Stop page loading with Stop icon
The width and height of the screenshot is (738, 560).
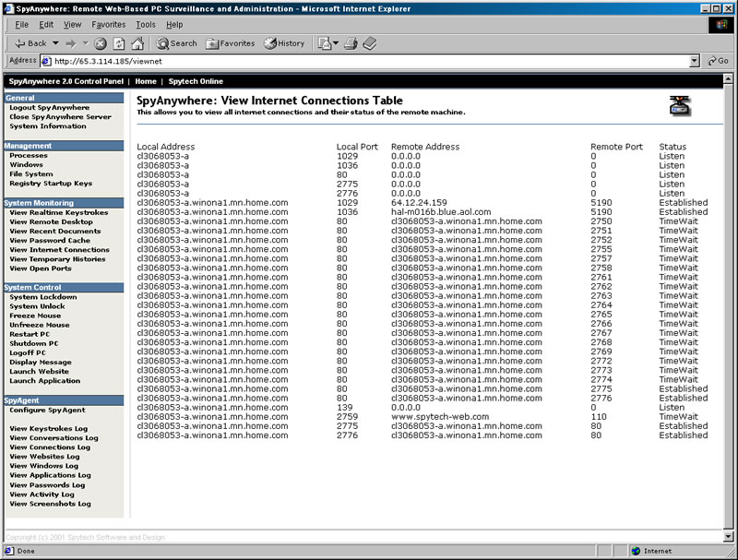click(101, 43)
